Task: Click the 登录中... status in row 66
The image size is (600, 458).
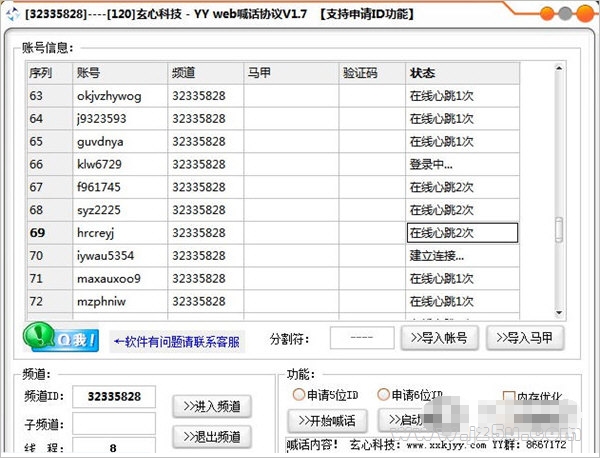Action: click(463, 164)
